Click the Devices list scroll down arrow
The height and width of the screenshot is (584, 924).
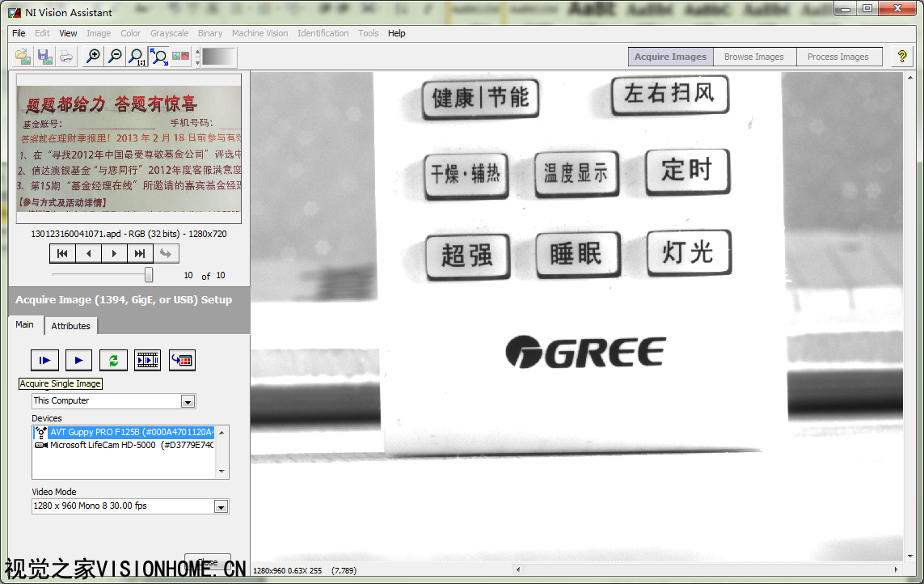(222, 472)
